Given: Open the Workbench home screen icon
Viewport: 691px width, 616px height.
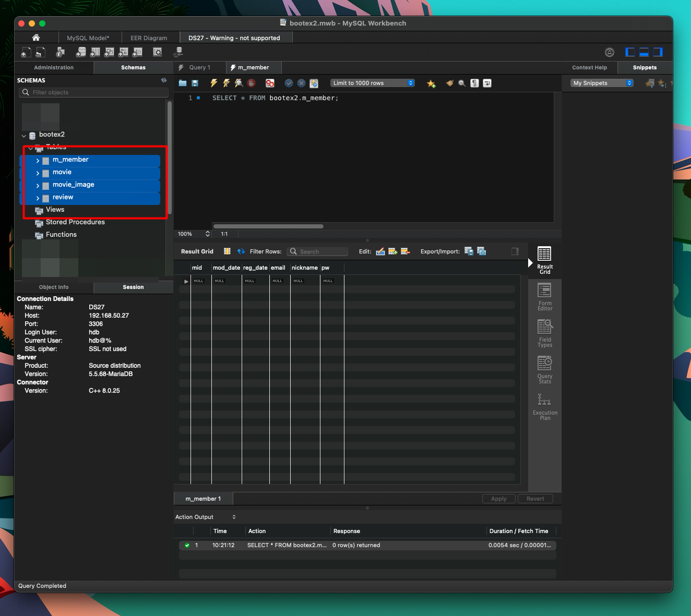Looking at the screenshot, I should tap(36, 38).
